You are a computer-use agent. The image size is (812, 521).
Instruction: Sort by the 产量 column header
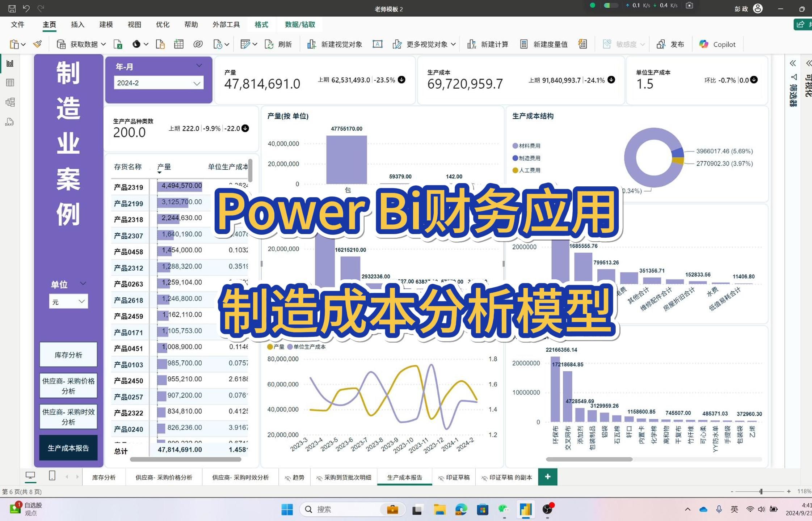click(x=164, y=167)
